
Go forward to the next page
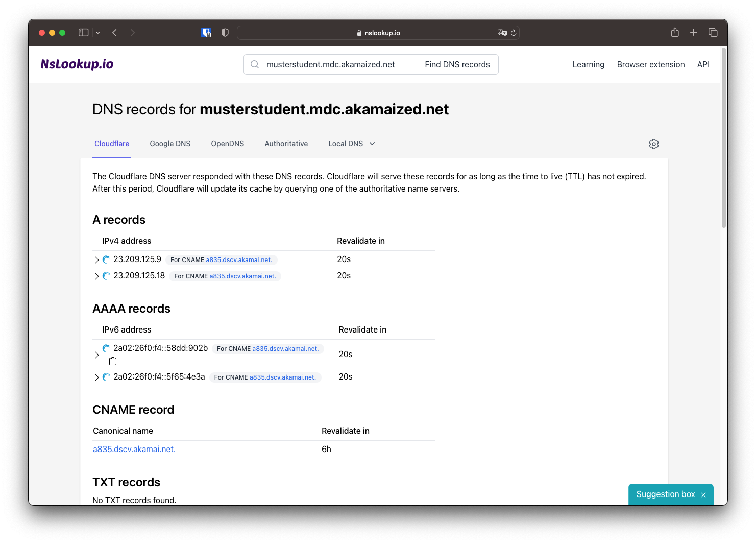coord(133,33)
